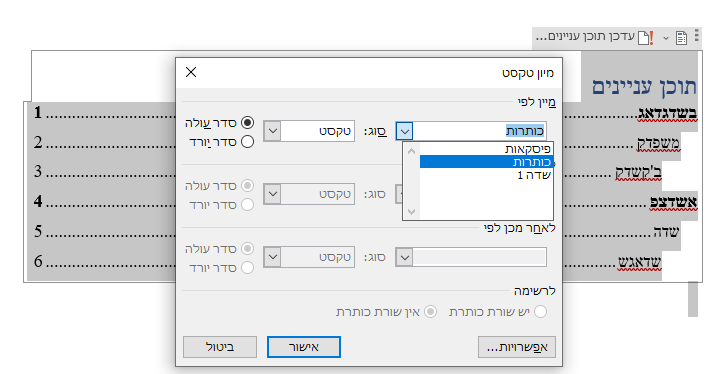Click page number 2 in contents
Viewport: 707px width, 374px height.
(38, 143)
